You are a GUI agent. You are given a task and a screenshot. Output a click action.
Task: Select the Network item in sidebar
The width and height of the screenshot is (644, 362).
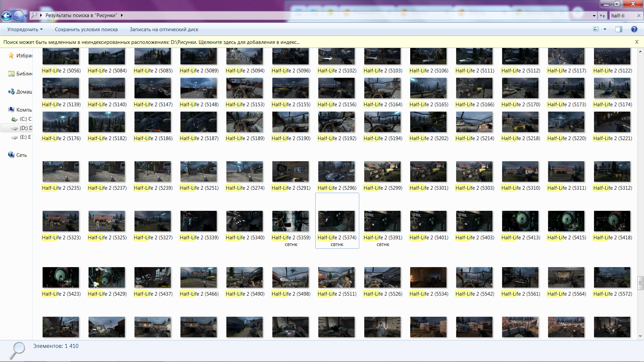click(21, 155)
